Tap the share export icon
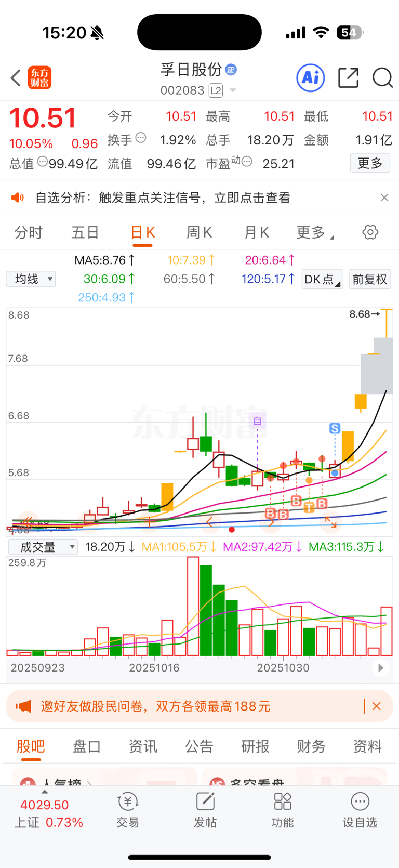Screen dimensions: 399x868 pos(348,78)
